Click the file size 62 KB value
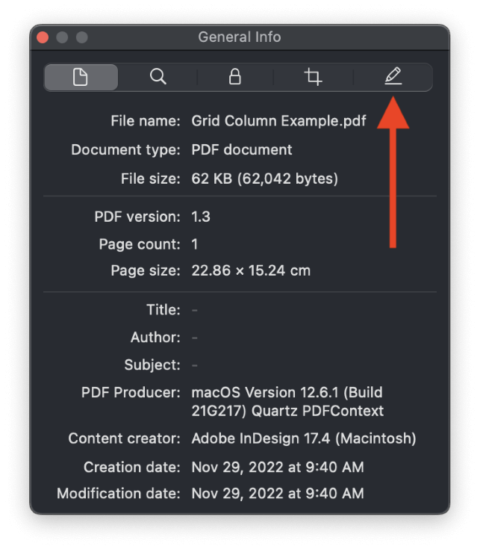Screen dimensions: 480x549 [265, 179]
